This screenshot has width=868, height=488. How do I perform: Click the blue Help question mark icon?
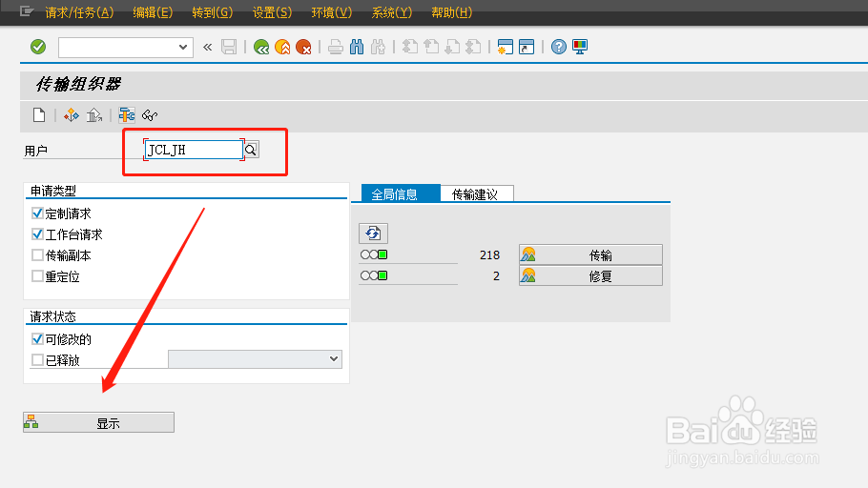(x=559, y=47)
